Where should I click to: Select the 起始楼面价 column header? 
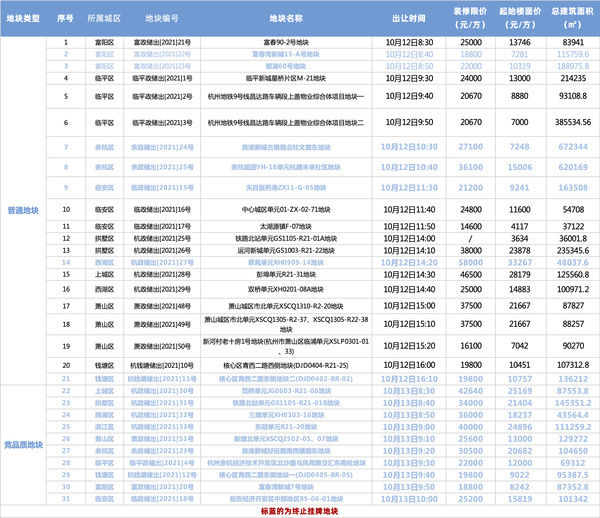point(520,18)
